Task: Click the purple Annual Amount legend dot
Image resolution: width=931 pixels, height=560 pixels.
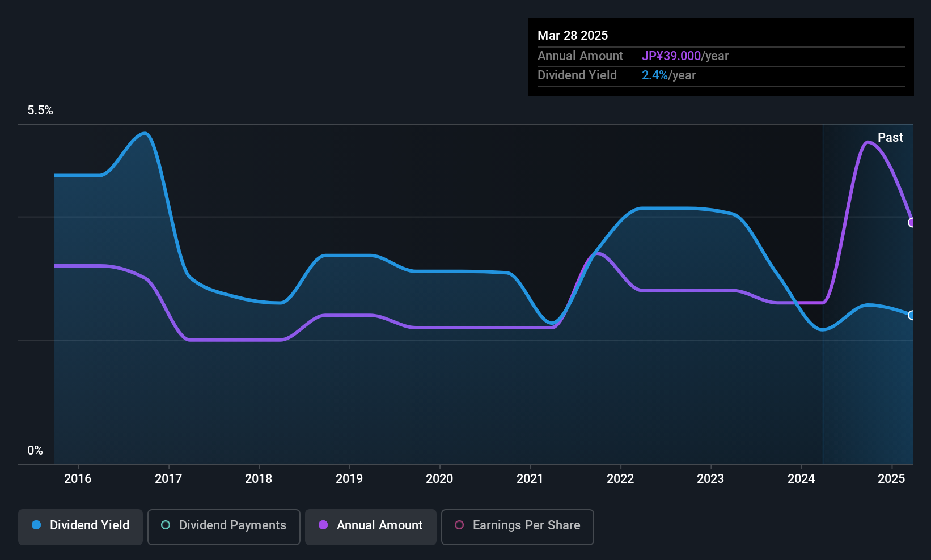Action: click(x=323, y=525)
